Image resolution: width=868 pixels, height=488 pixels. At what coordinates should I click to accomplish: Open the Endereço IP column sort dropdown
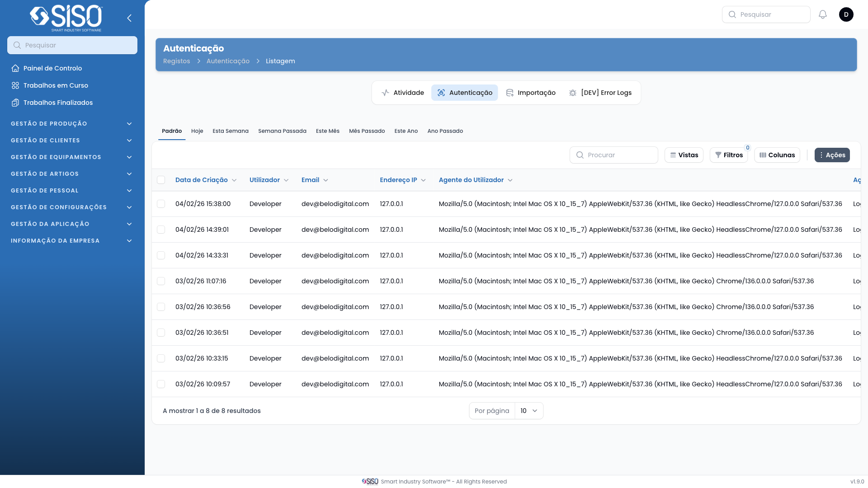point(423,180)
